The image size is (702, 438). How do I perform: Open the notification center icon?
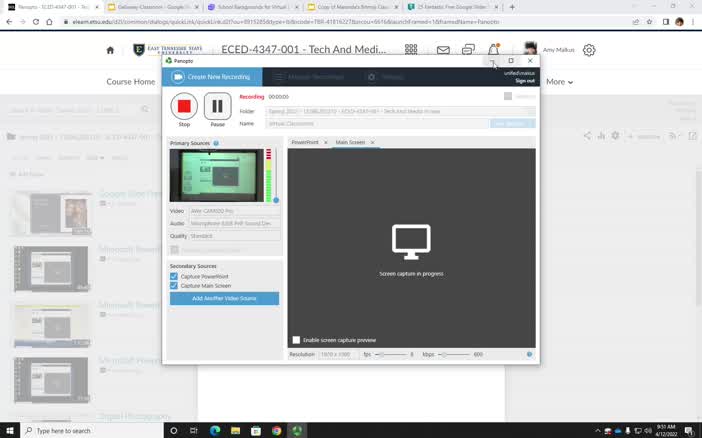click(x=689, y=430)
